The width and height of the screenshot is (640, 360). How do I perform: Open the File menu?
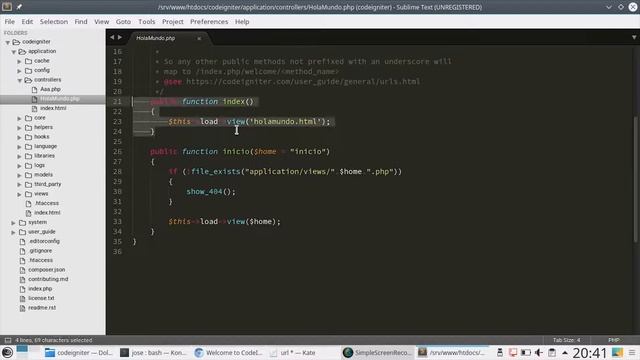pyautogui.click(x=9, y=22)
